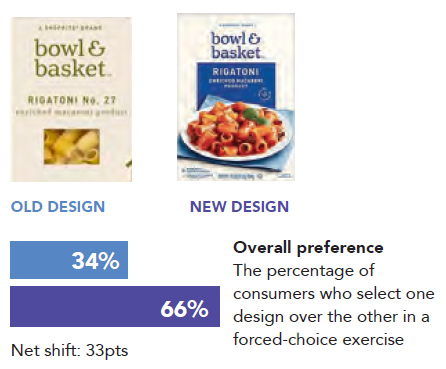Click the RIGATONI No. 27 text on old box
This screenshot has width=446, height=369.
coord(72,100)
